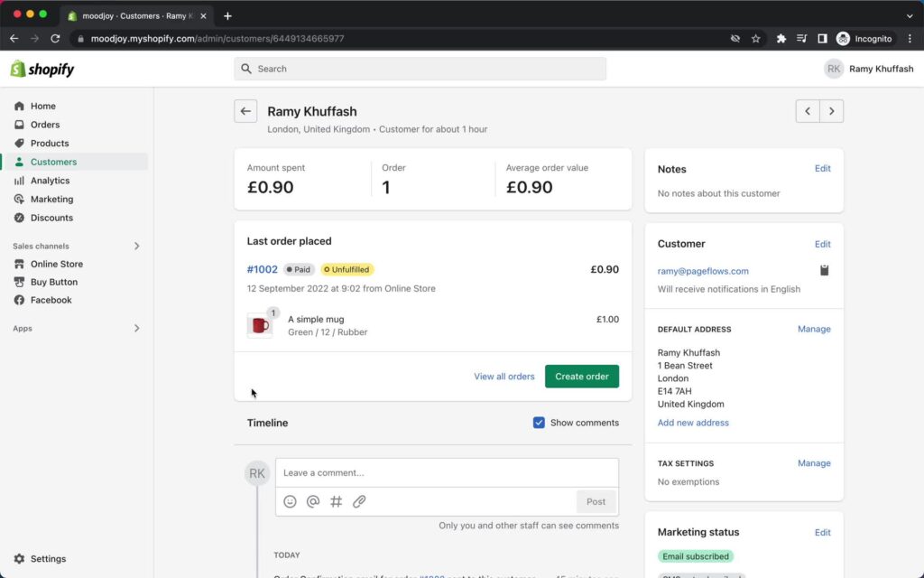Viewport: 924px width, 578px height.
Task: Go to the next customer with the right arrow
Action: (x=831, y=110)
